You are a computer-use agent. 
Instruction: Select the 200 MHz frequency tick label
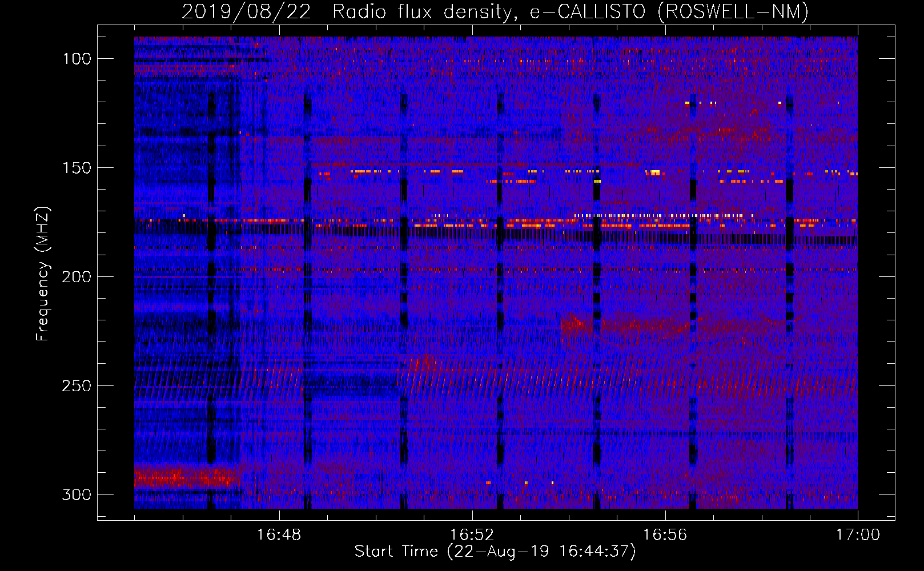coord(77,277)
